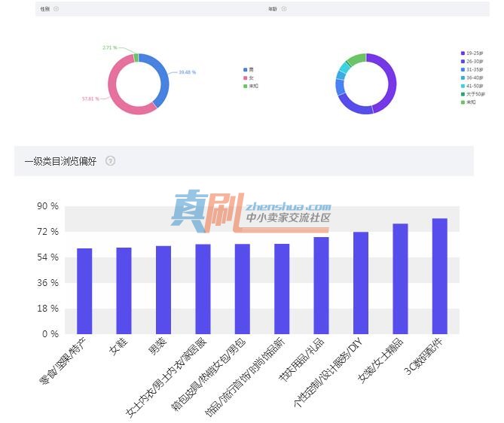
Task: Click the 3C数码配件 bar
Action: pyautogui.click(x=440, y=276)
